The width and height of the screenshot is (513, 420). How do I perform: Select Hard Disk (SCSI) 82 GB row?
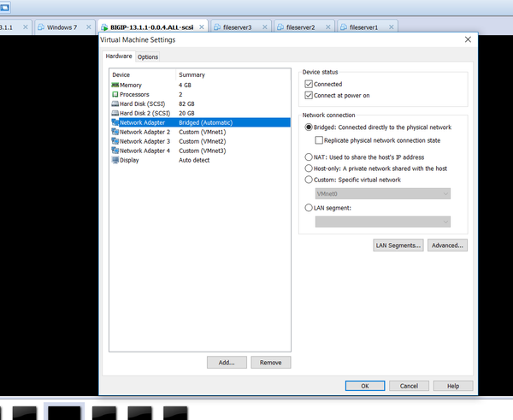tap(200, 104)
